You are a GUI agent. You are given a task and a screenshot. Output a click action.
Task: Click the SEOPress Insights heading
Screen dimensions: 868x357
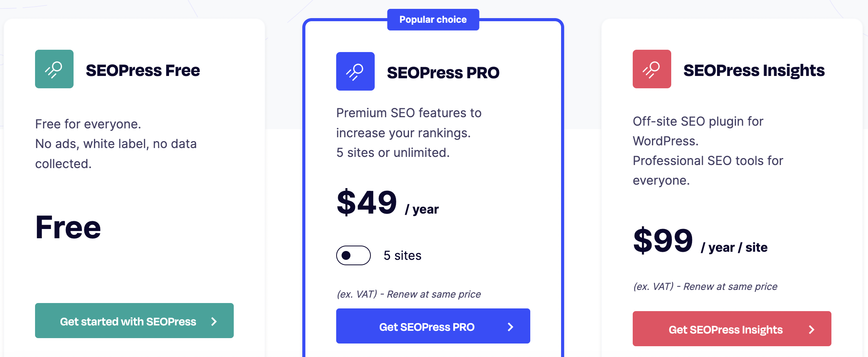pyautogui.click(x=754, y=71)
